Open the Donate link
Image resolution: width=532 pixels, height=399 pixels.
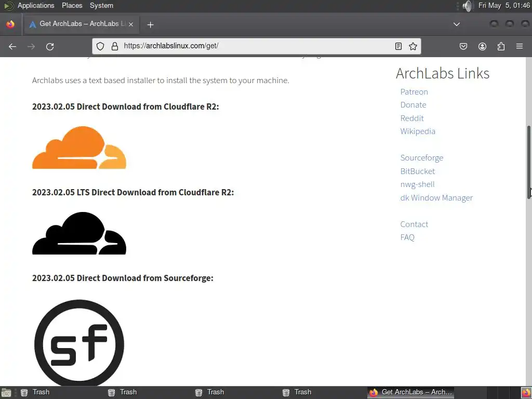(413, 105)
